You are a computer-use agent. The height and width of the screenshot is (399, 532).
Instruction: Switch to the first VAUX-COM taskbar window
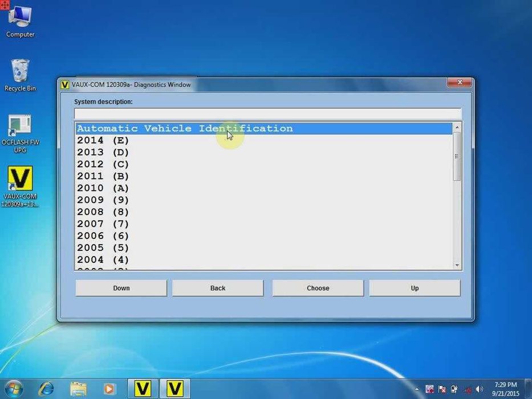click(x=143, y=389)
